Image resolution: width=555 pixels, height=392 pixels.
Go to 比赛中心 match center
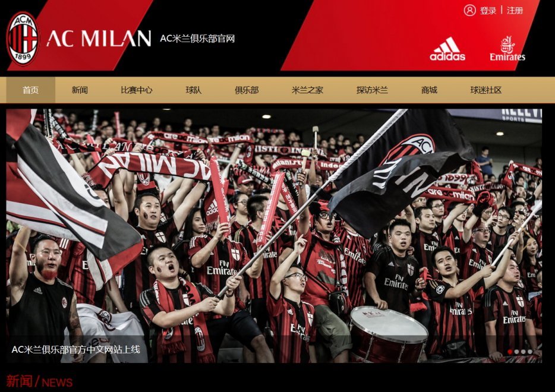pyautogui.click(x=136, y=90)
